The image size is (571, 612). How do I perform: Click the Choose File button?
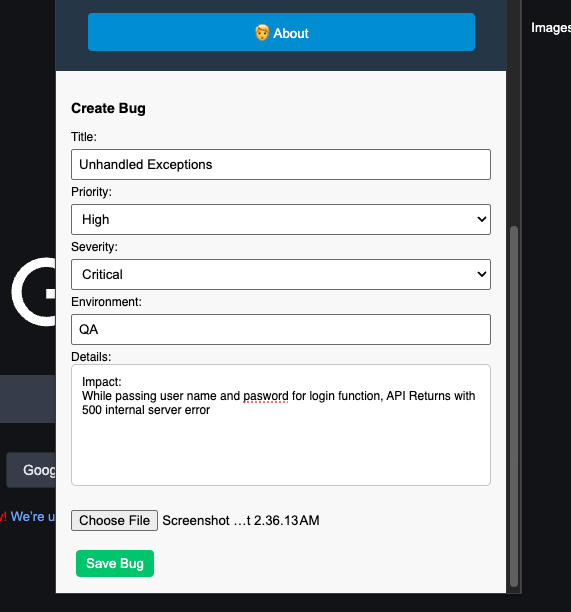[x=114, y=520]
